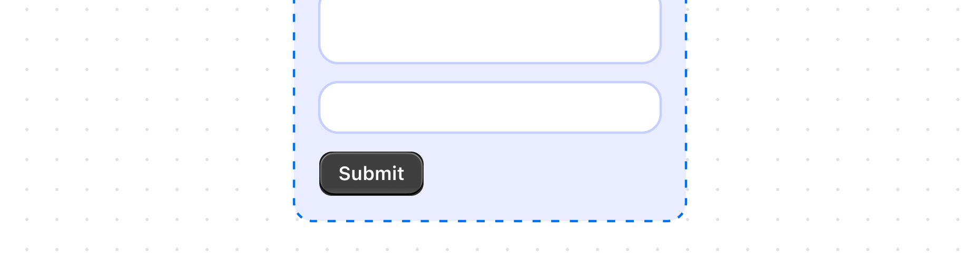The image size is (980, 259).
Task: Click the dotted canvas right of the form
Action: (x=832, y=116)
